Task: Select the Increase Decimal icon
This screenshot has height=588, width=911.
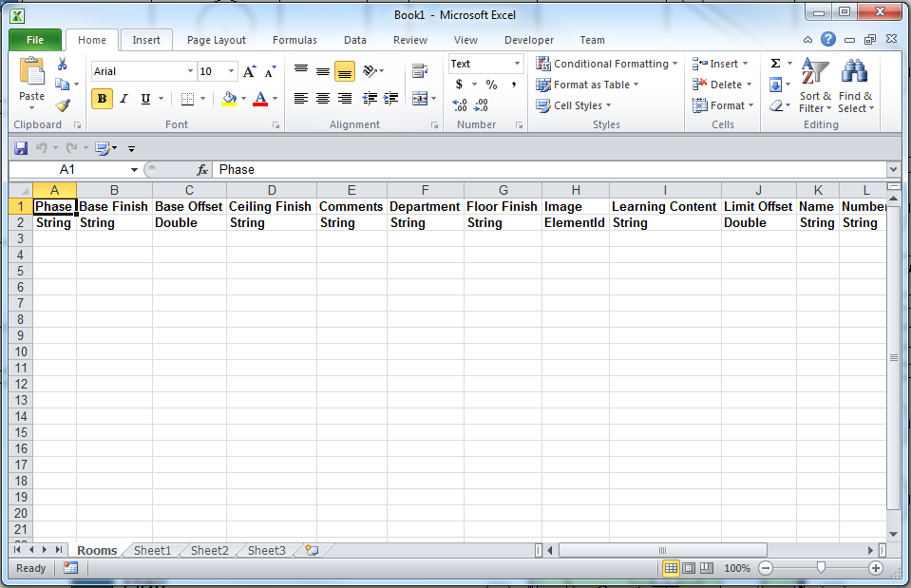Action: coord(459,105)
